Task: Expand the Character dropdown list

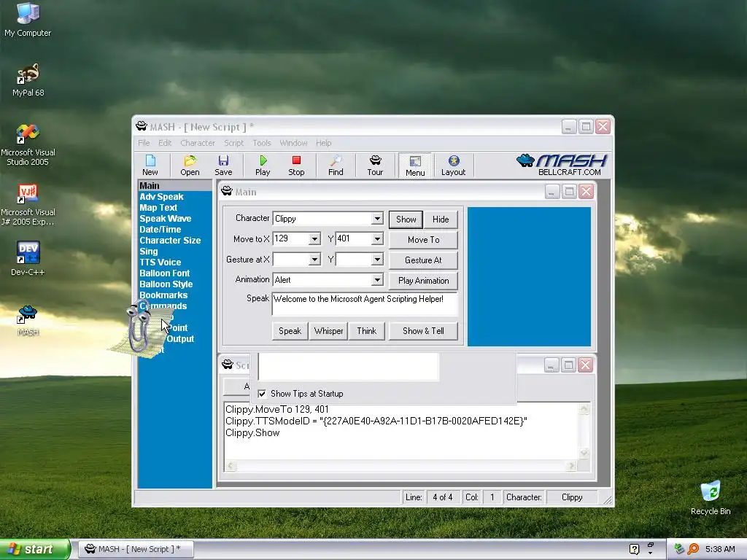Action: pos(377,219)
